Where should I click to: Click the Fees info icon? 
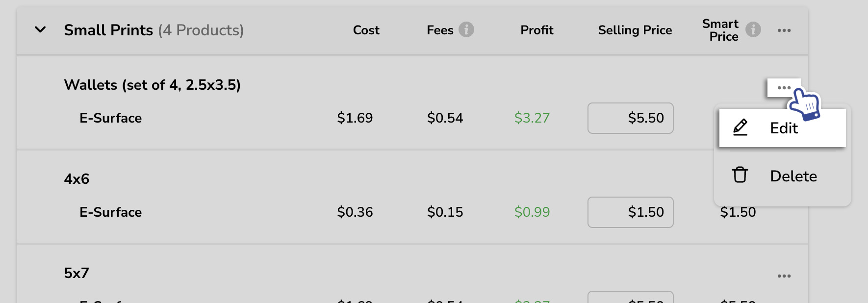pos(466,30)
